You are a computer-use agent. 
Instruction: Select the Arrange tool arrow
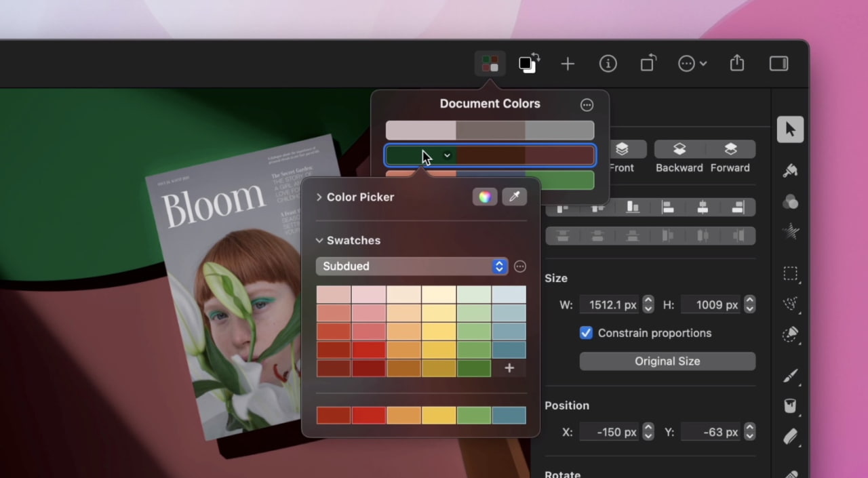tap(790, 129)
